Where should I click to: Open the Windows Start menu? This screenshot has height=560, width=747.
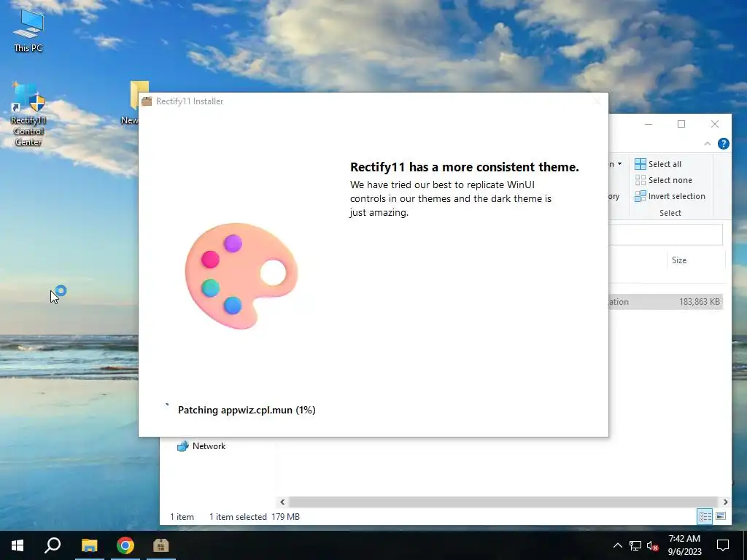[18, 545]
